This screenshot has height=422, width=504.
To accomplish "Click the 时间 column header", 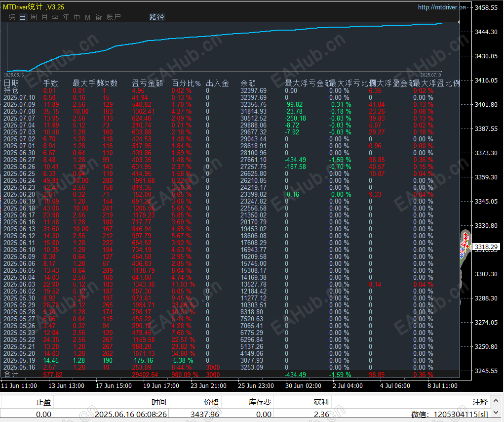I will pos(159,402).
